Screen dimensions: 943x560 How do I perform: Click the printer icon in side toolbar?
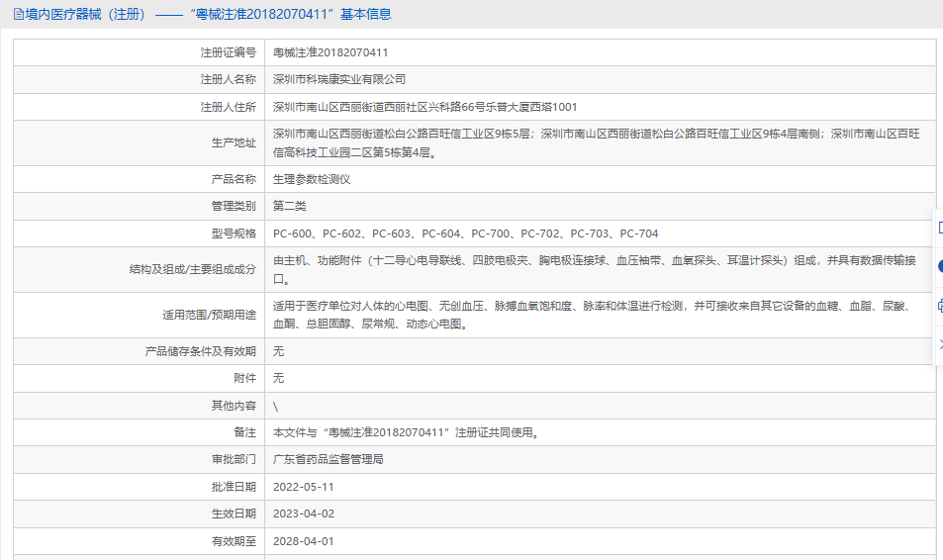pyautogui.click(x=940, y=306)
